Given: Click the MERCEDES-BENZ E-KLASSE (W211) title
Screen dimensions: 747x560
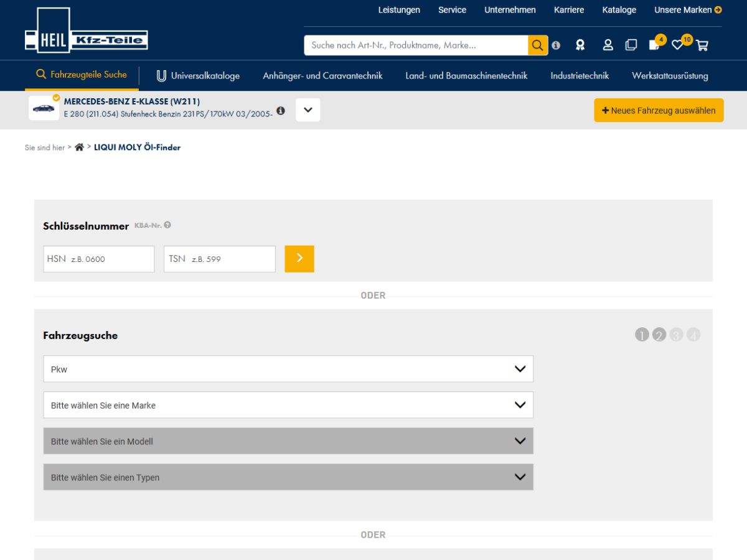Looking at the screenshot, I should (x=132, y=101).
